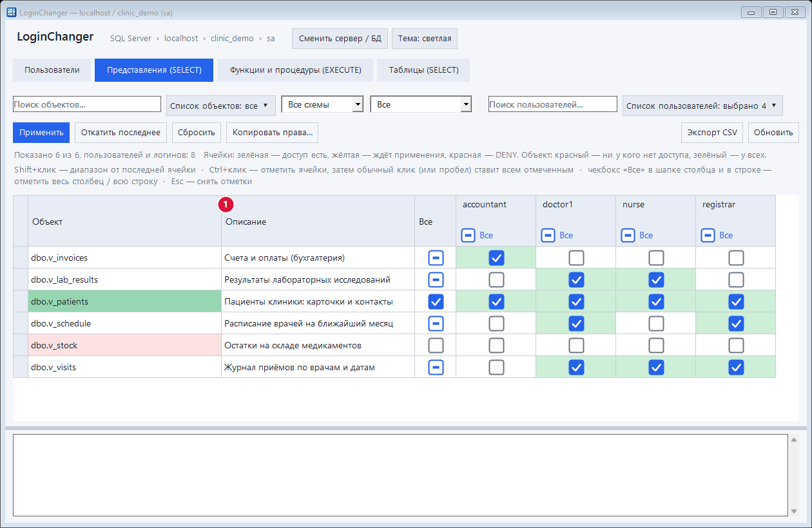Check nurse access for dbo.v_schedule
This screenshot has height=528, width=812.
[x=656, y=324]
